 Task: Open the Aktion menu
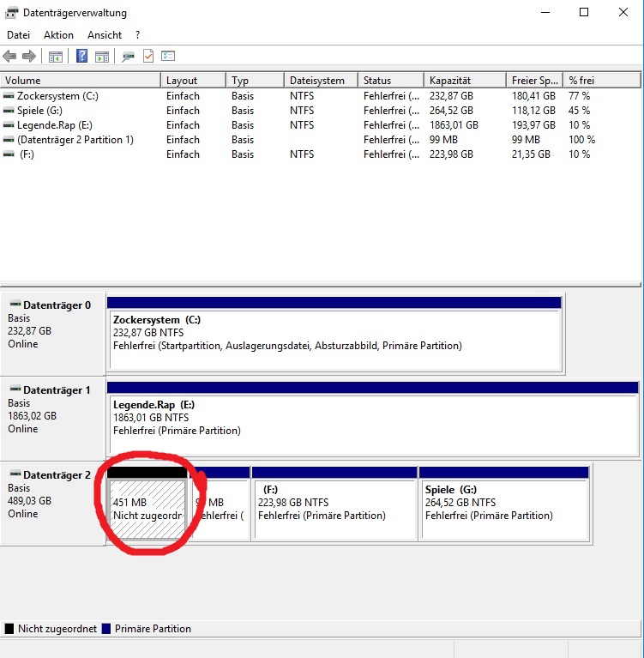[x=58, y=35]
